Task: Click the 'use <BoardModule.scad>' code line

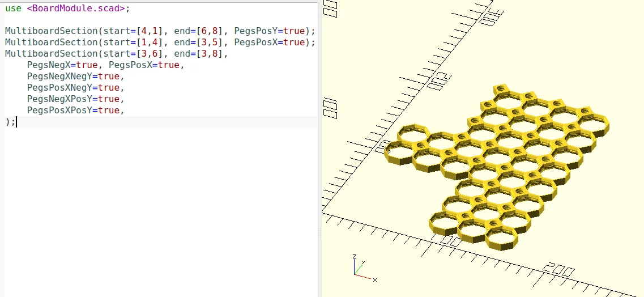Action: pyautogui.click(x=67, y=8)
